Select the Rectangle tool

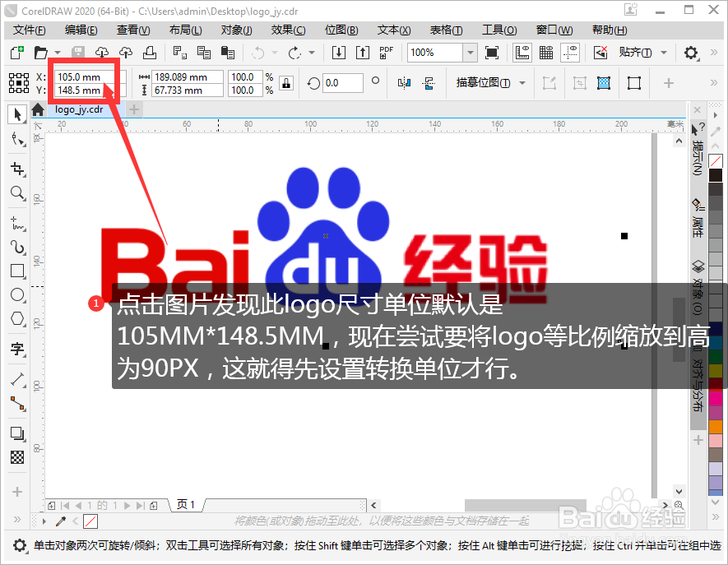pos(17,271)
